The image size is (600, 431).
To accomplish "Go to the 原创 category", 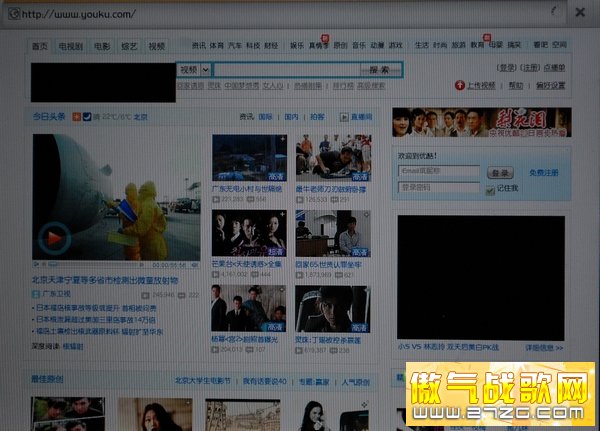I will [x=340, y=45].
